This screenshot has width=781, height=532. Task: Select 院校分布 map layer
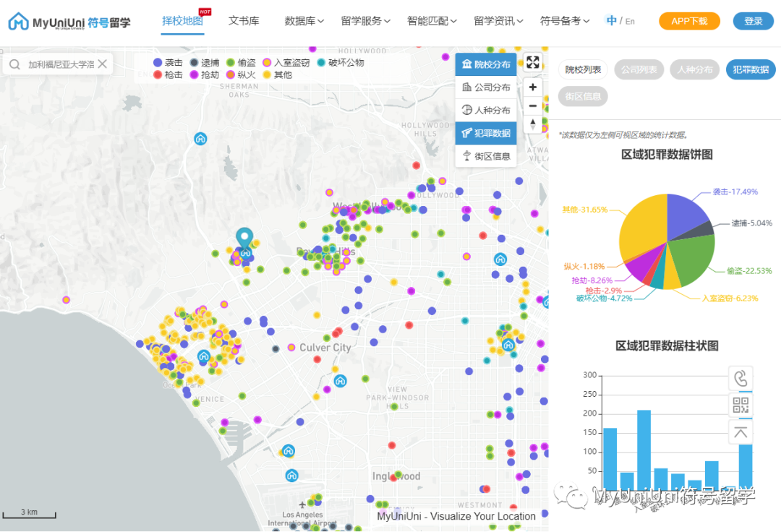coord(486,64)
